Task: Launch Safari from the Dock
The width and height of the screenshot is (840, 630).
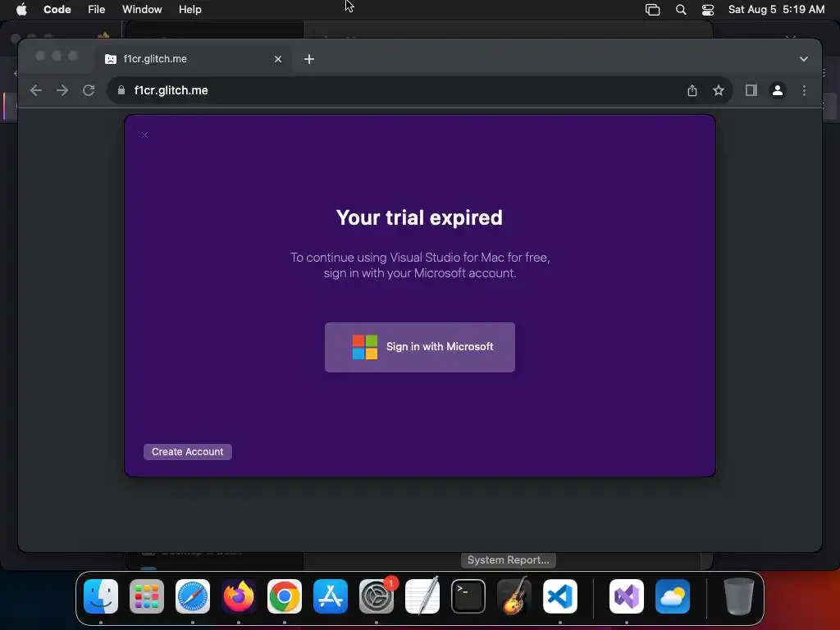Action: pyautogui.click(x=193, y=596)
